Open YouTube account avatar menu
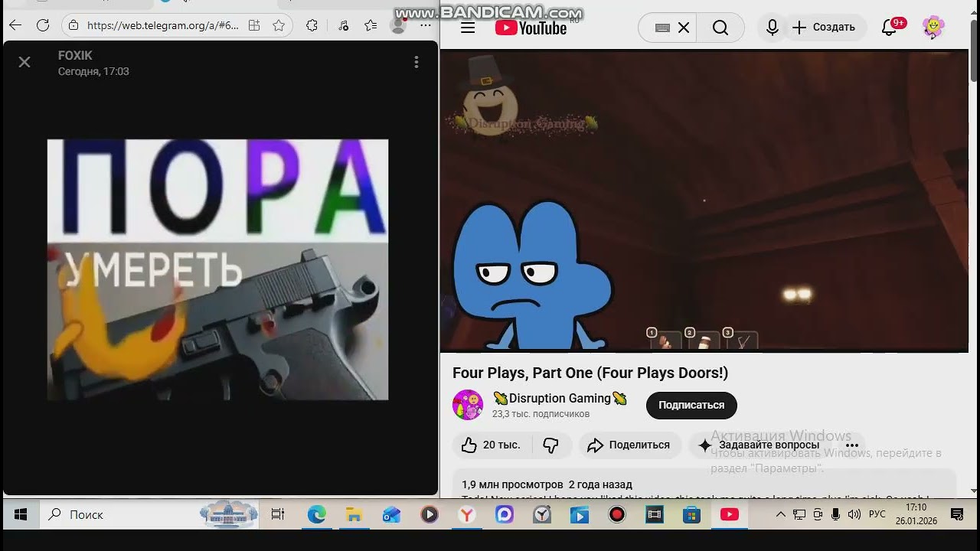 point(933,28)
